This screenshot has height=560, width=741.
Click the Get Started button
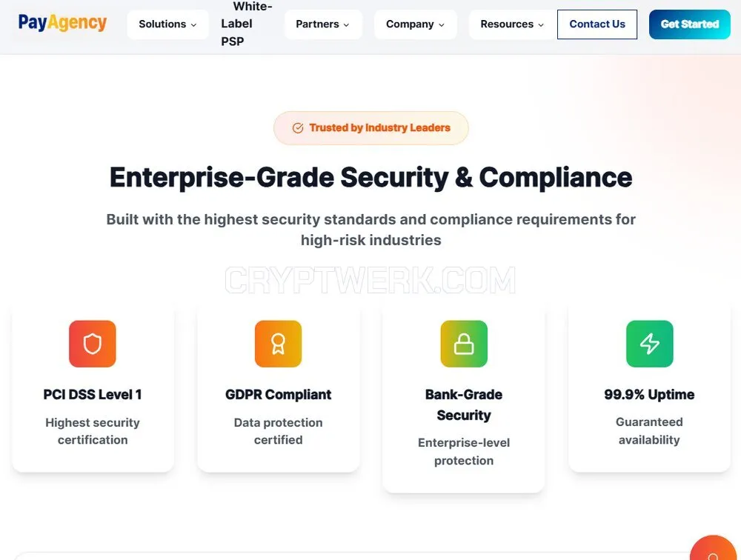[x=689, y=24]
